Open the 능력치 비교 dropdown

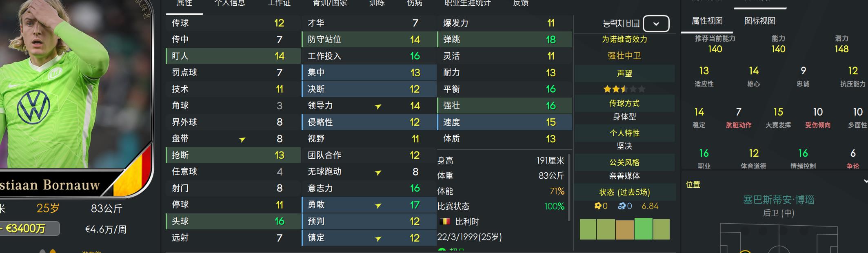(656, 24)
